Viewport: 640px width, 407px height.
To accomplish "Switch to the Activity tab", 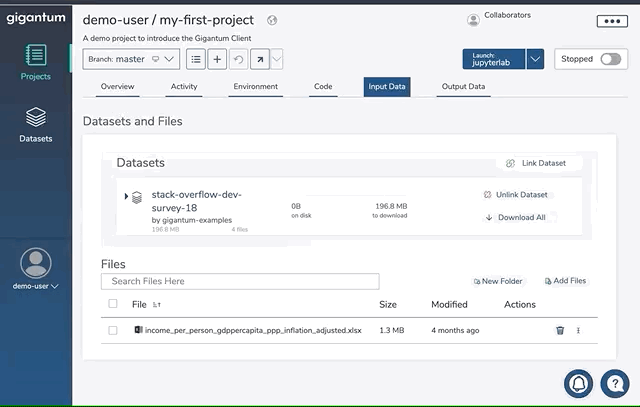I will (x=184, y=87).
